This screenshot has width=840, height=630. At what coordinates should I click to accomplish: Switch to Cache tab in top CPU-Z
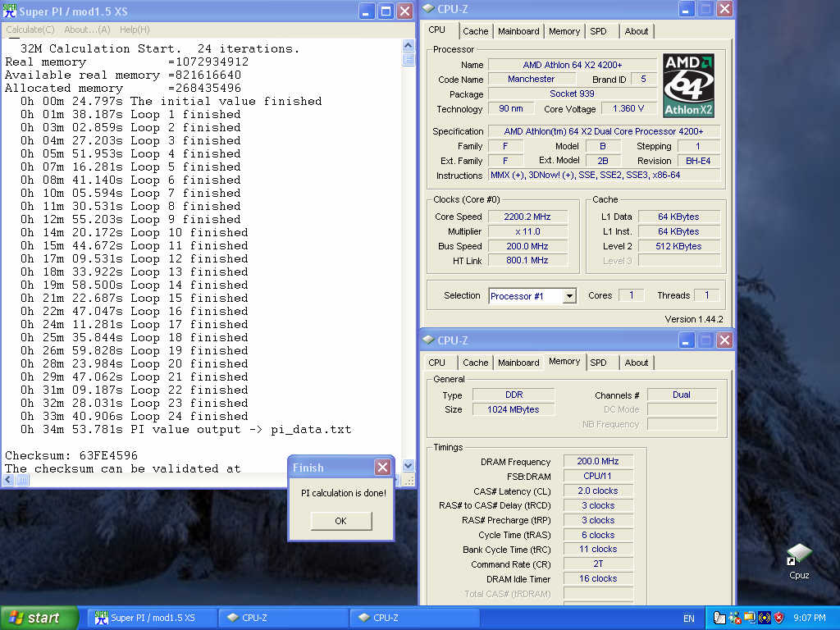pos(476,31)
